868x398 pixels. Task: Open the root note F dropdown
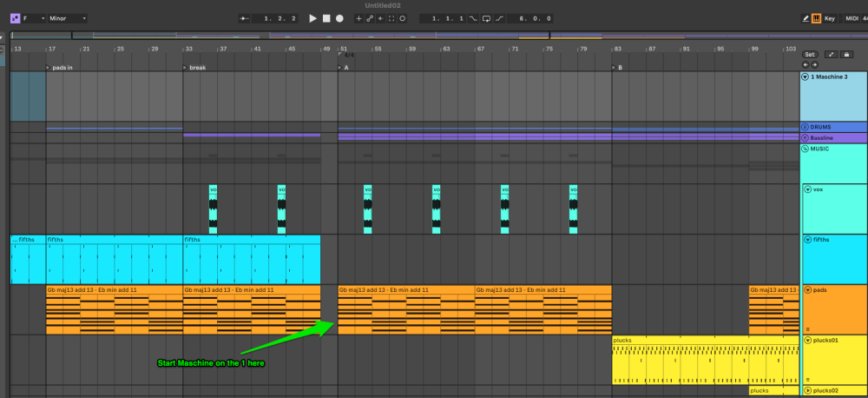click(33, 18)
